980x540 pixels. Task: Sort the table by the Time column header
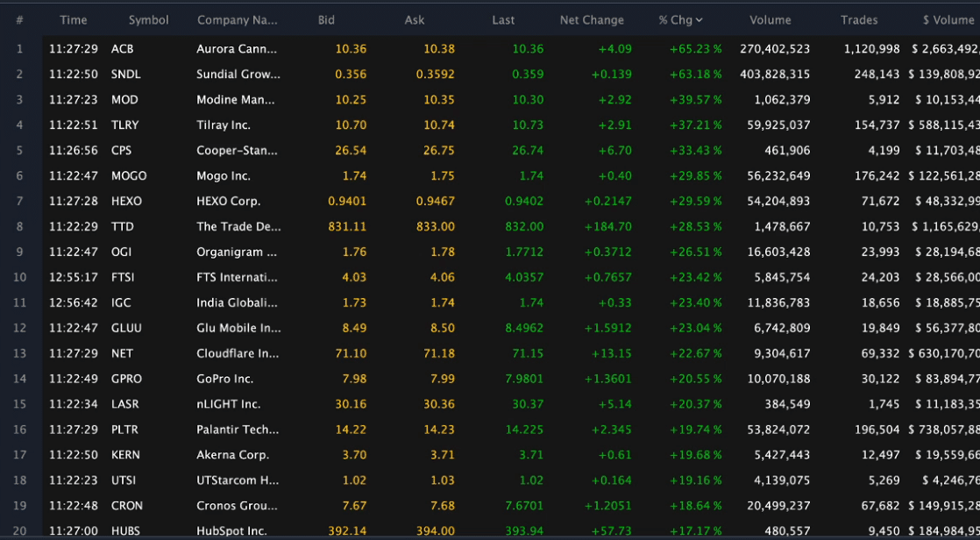pos(73,20)
